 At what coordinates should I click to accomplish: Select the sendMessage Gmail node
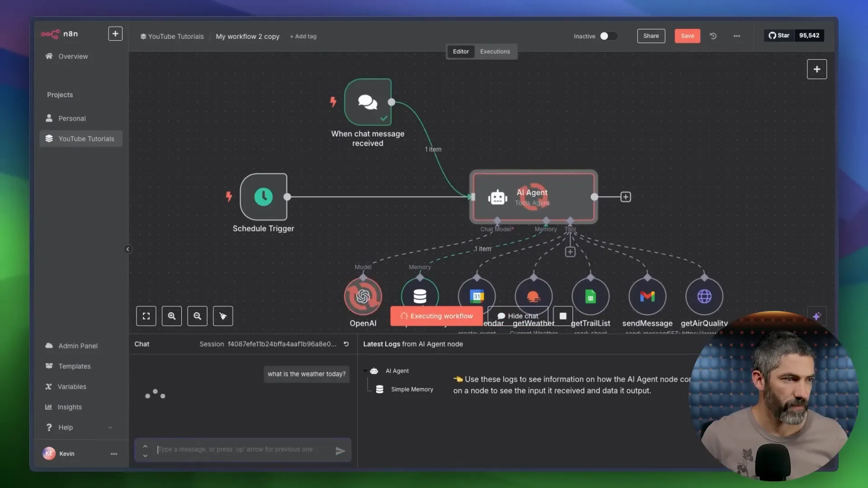pos(647,296)
